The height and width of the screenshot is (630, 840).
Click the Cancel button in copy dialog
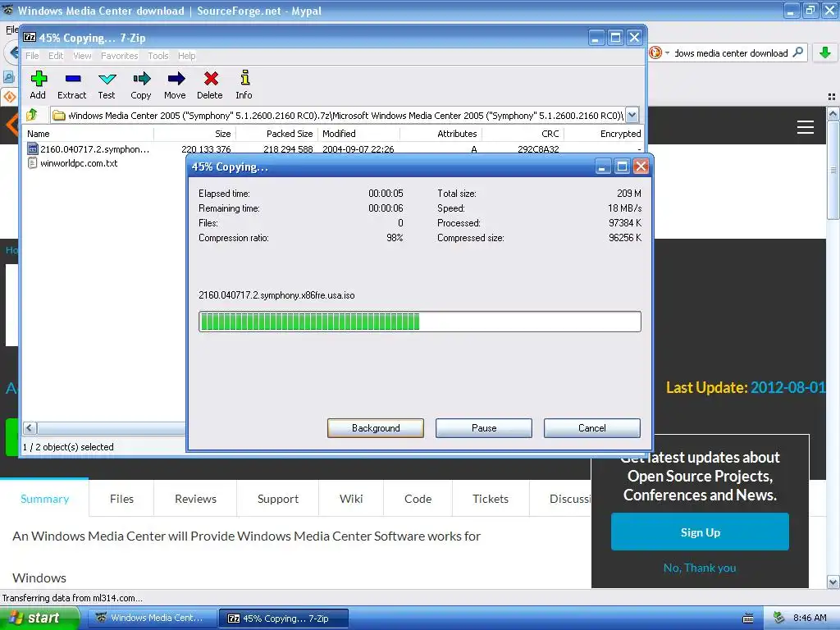pyautogui.click(x=592, y=428)
